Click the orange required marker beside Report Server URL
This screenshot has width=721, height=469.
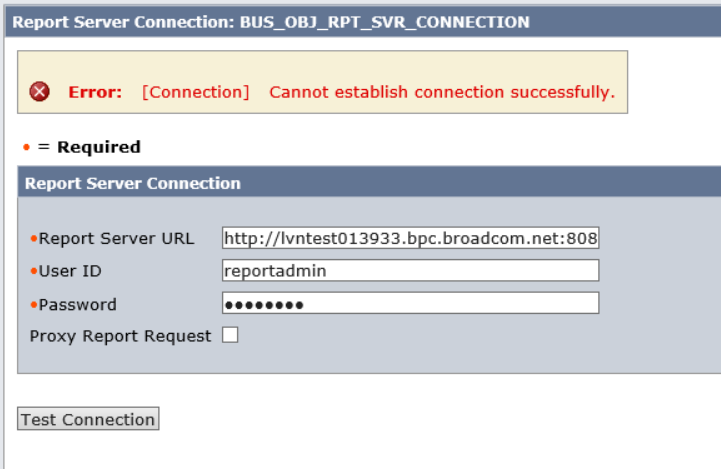pyautogui.click(x=33, y=240)
